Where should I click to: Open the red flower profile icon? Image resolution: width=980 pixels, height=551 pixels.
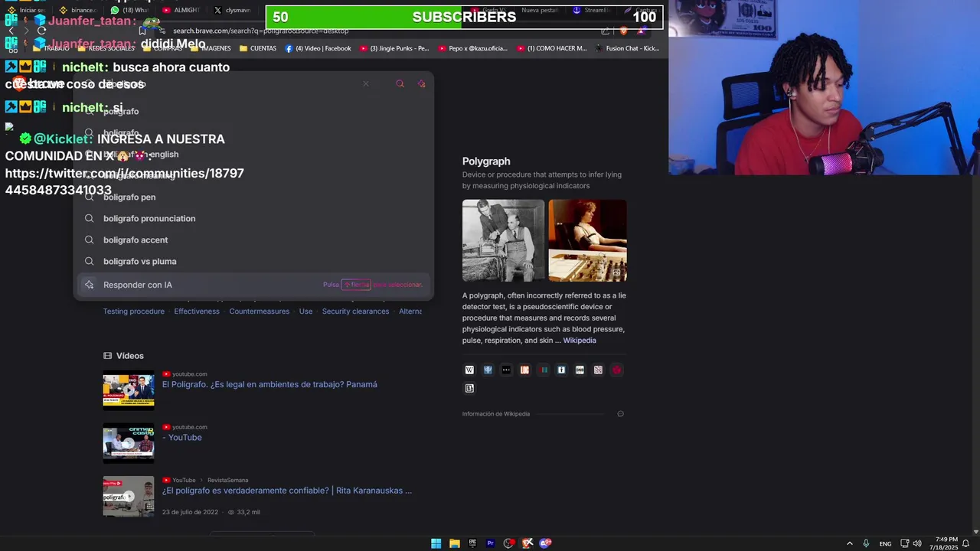616,370
